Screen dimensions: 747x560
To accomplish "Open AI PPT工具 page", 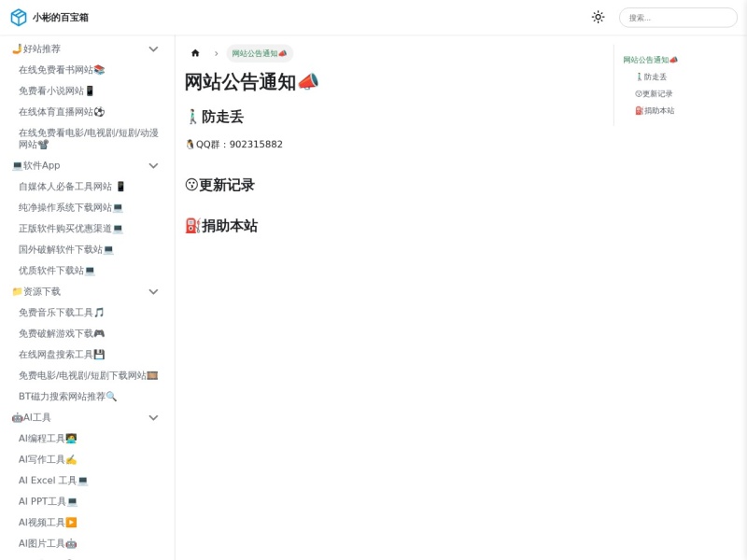I will 48,501.
